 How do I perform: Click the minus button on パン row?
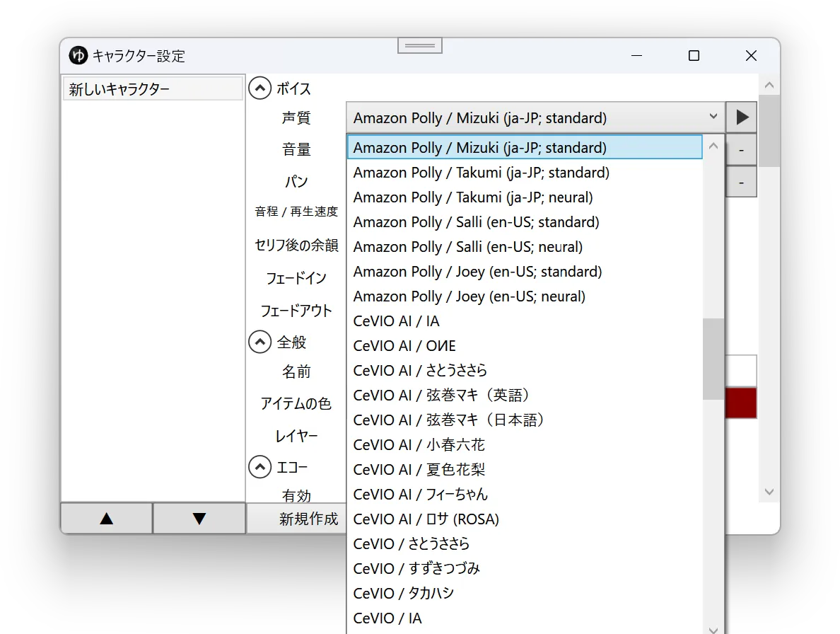(742, 183)
